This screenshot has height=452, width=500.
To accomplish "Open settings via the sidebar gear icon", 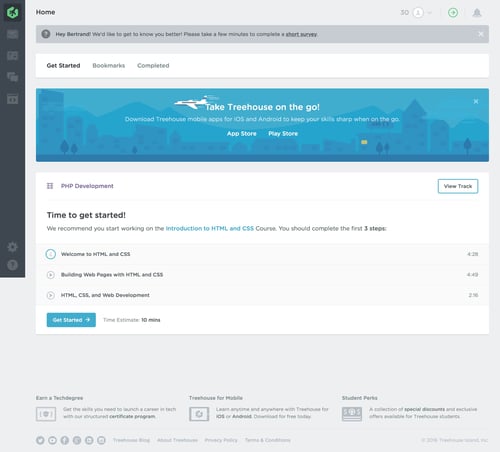I will tap(13, 247).
